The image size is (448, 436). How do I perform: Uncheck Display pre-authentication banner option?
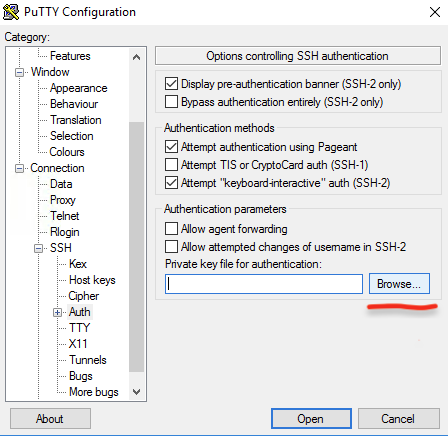coord(171,84)
